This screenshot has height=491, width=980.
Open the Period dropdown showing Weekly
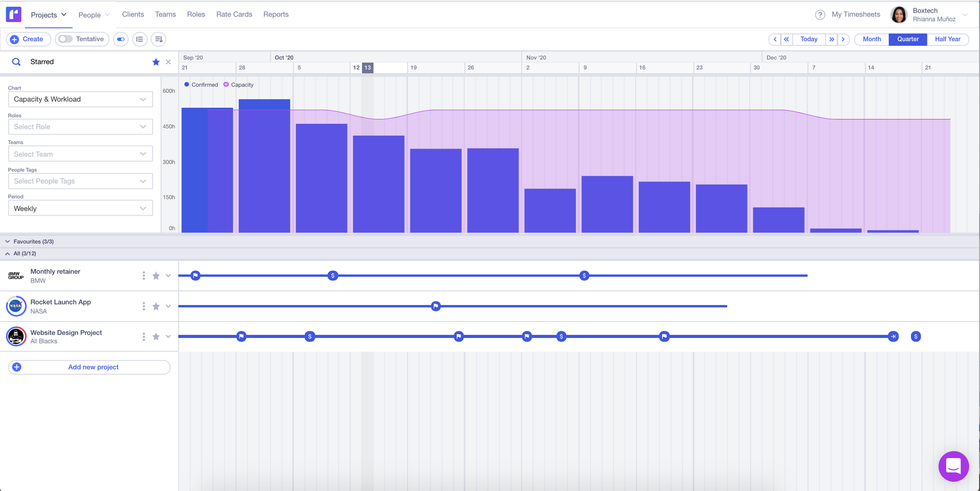click(80, 208)
